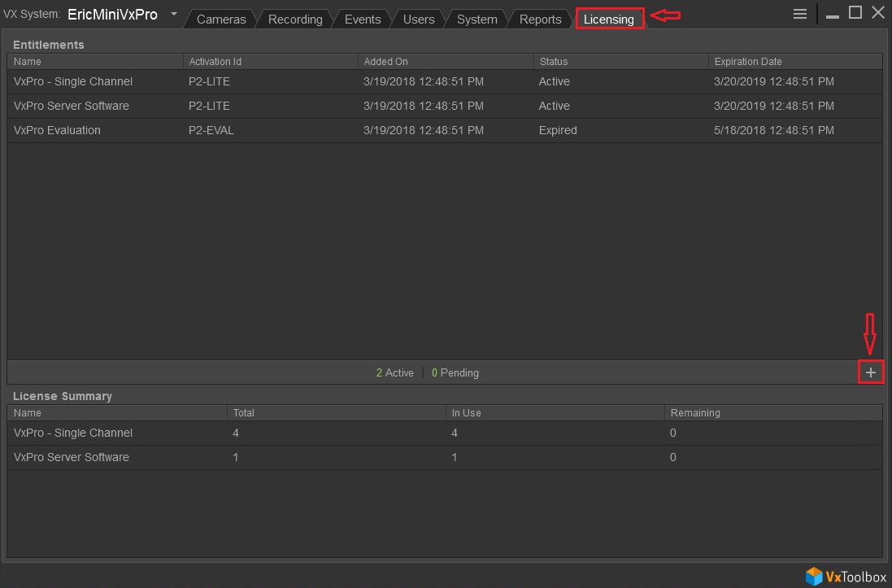
Task: Open the System tab
Action: [476, 20]
